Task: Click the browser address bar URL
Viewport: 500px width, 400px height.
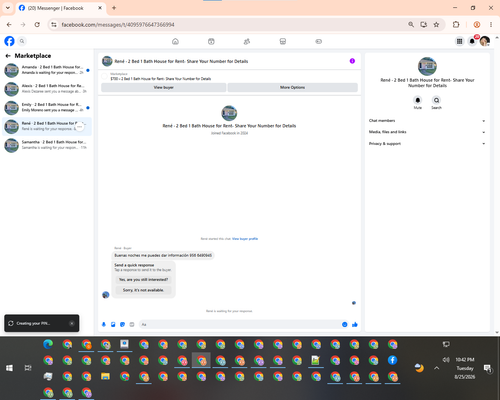Action: pos(118,25)
